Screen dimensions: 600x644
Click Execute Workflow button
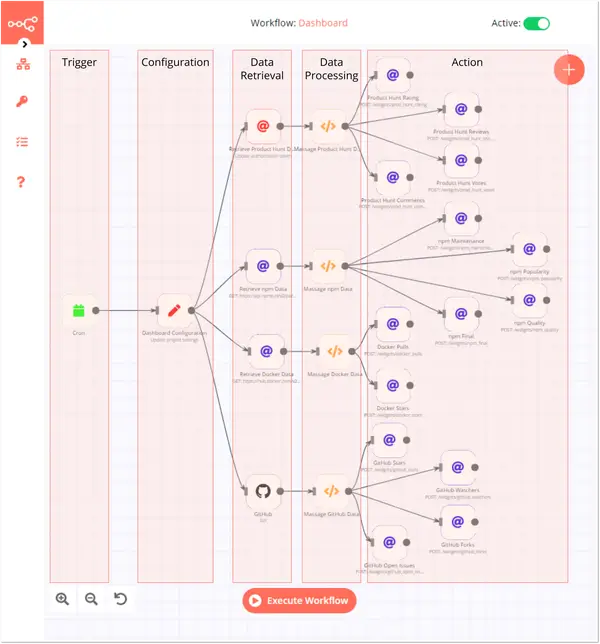pos(299,600)
